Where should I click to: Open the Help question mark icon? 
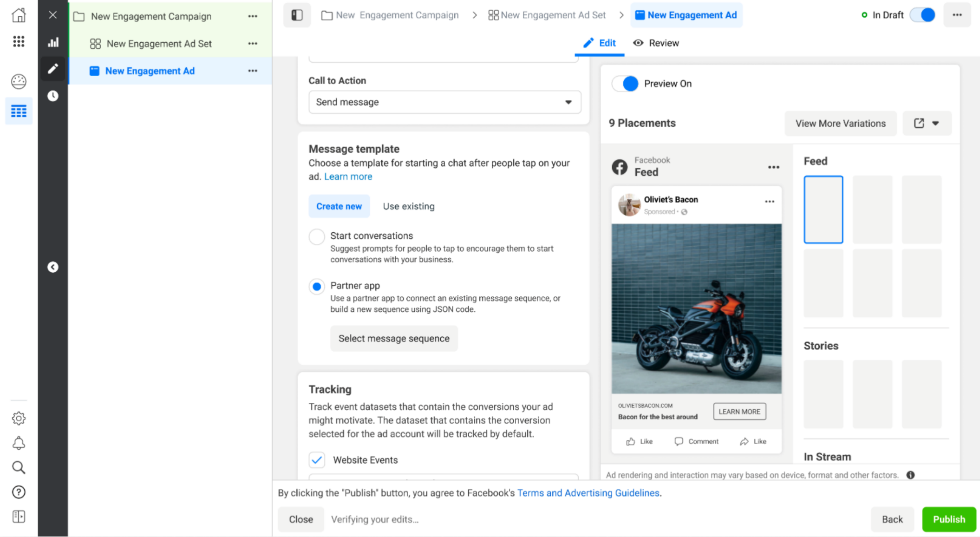point(19,492)
